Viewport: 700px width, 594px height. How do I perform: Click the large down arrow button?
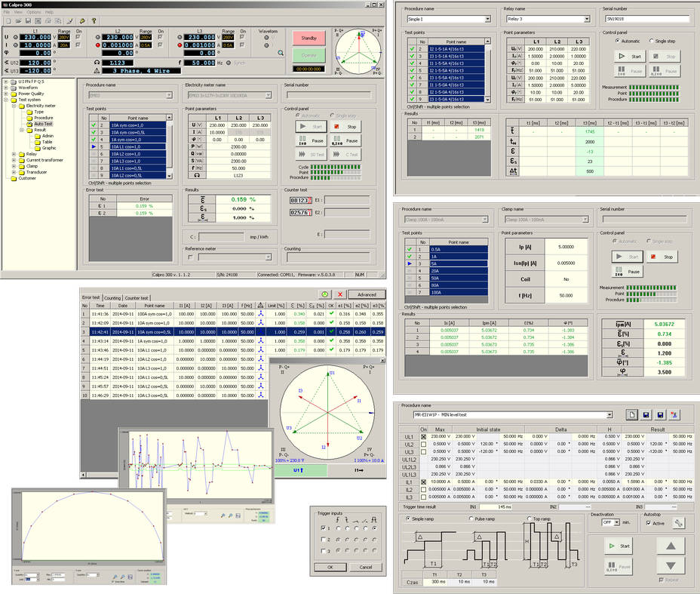pos(671,565)
